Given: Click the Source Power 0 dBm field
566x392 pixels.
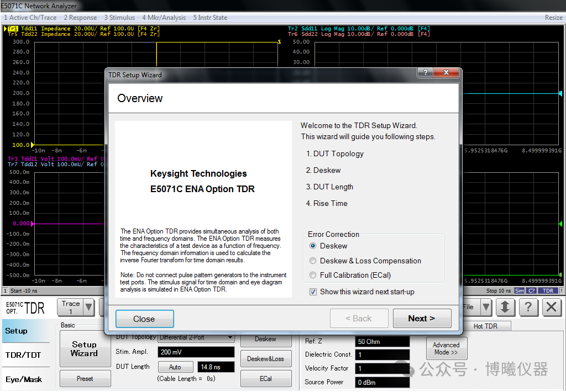Looking at the screenshot, I should click(382, 382).
